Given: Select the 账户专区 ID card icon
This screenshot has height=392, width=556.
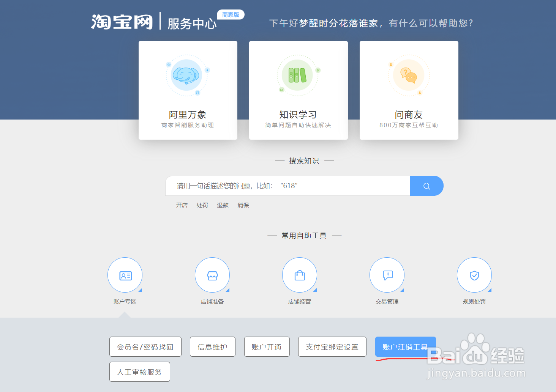Looking at the screenshot, I should point(125,275).
